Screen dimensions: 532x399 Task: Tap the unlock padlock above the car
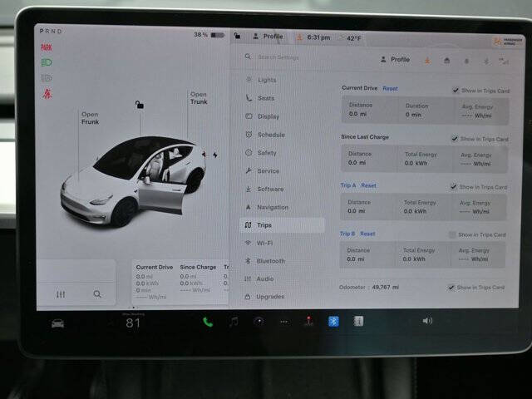(x=139, y=105)
